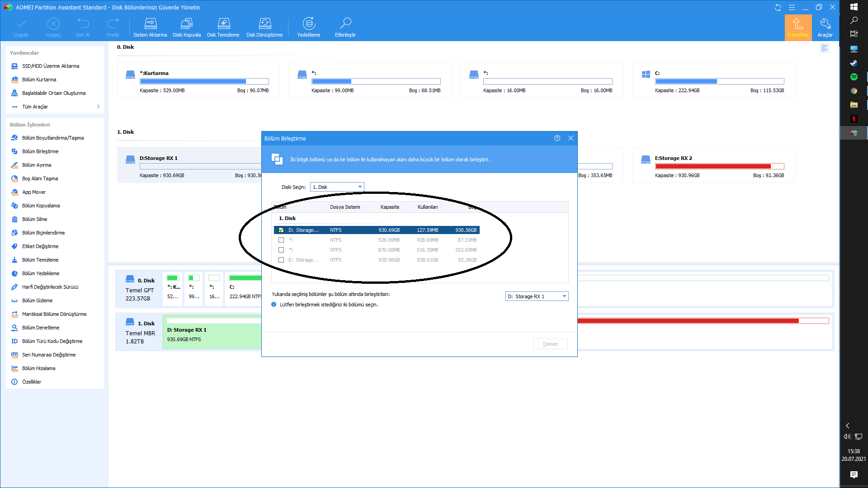Click the help icon in the merge dialog
This screenshot has height=488, width=868.
557,138
